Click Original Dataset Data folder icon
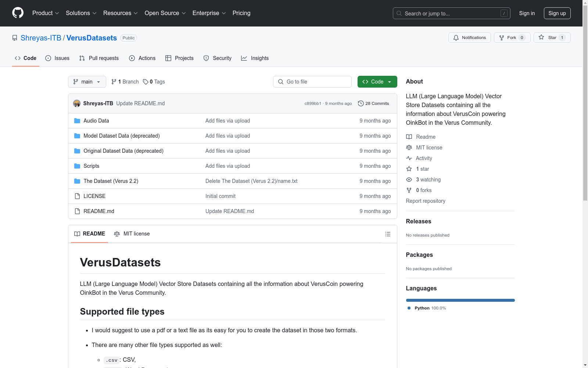 coord(77,151)
